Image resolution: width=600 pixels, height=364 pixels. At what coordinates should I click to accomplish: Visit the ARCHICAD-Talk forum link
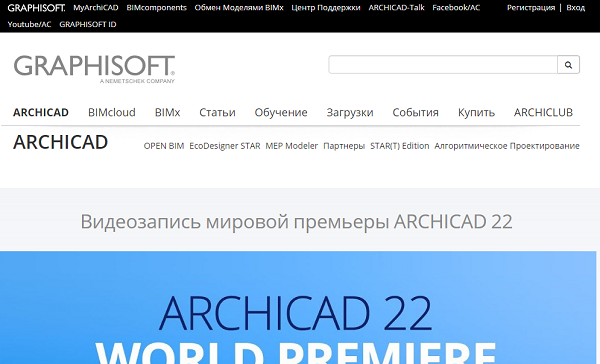pyautogui.click(x=396, y=8)
